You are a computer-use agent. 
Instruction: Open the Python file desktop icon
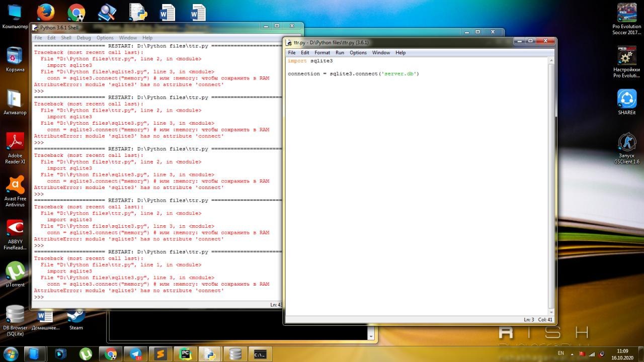[x=137, y=12]
